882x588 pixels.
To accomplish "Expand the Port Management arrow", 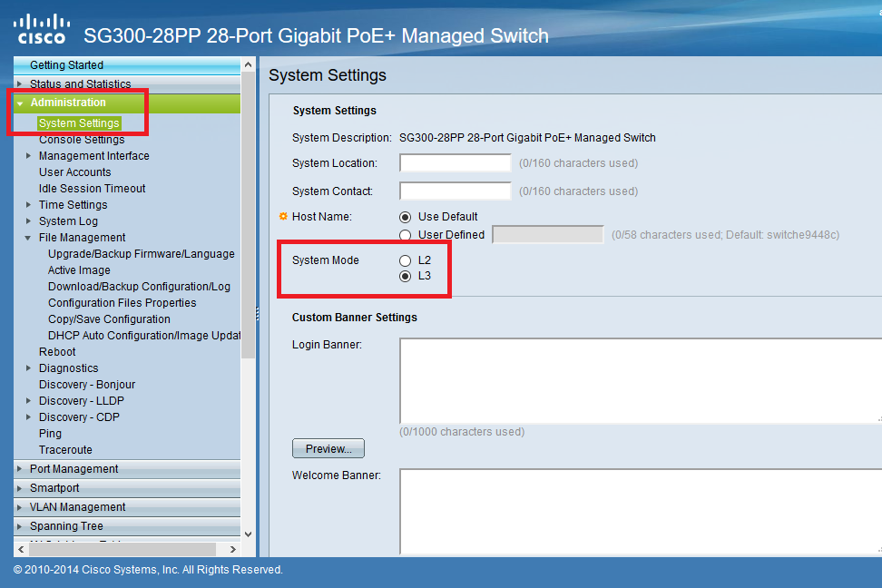I will 20,469.
